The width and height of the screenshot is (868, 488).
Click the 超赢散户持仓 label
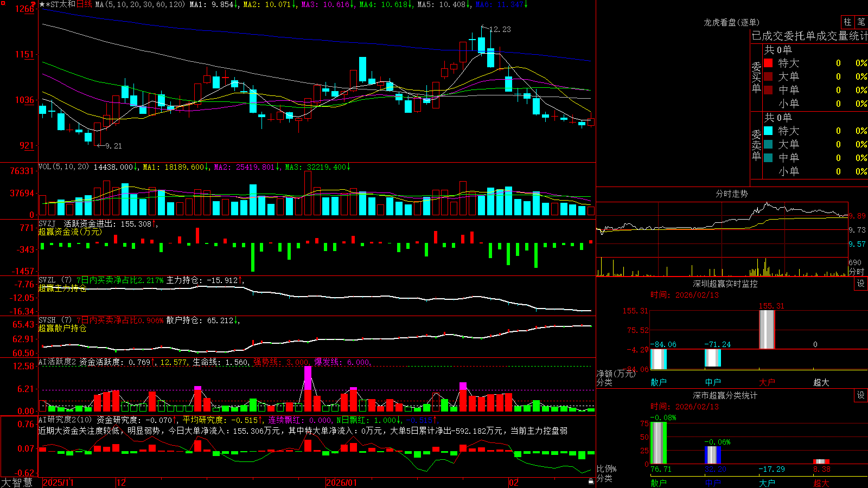[x=62, y=328]
